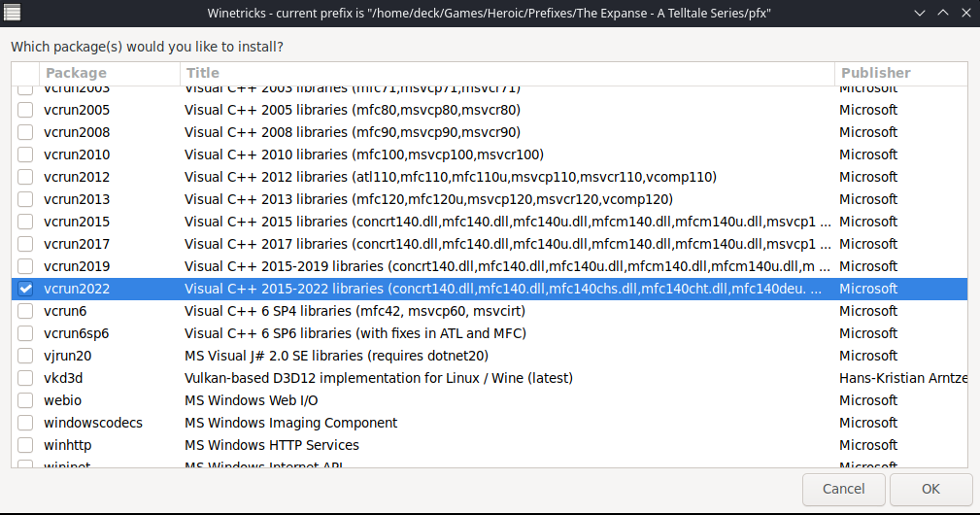The height and width of the screenshot is (515, 980).
Task: Select the 'Visual C++ 2013 libraries' row title
Action: coord(428,199)
